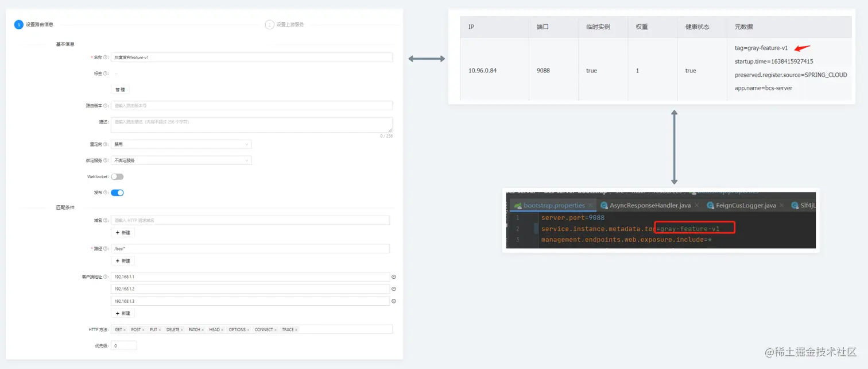Remove the PATCH method tag
868x369 pixels.
[x=203, y=329]
